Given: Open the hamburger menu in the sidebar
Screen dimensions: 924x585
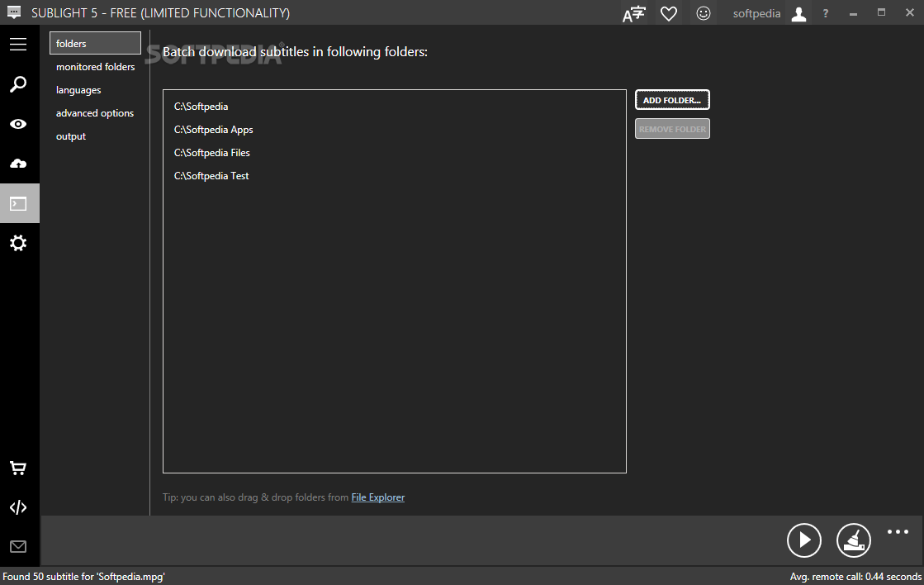Looking at the screenshot, I should coord(18,45).
